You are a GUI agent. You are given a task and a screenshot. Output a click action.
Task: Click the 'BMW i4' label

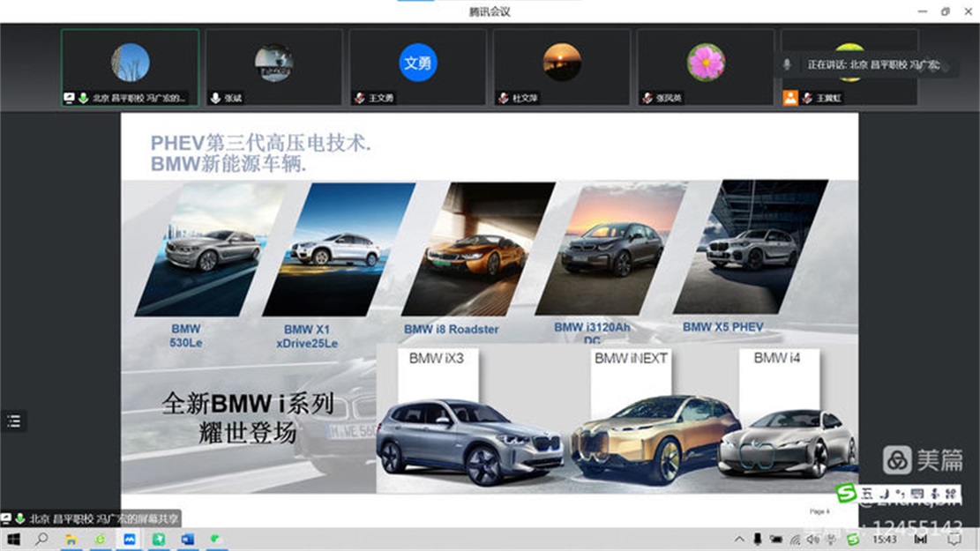(777, 358)
